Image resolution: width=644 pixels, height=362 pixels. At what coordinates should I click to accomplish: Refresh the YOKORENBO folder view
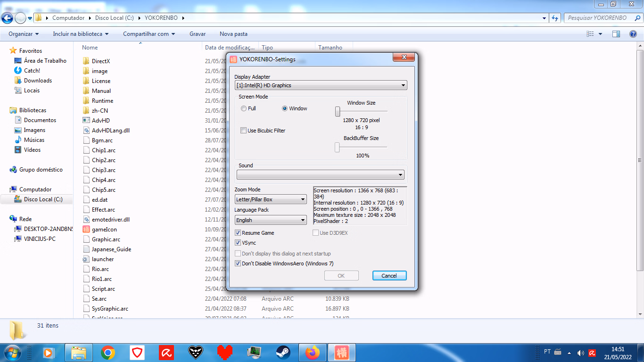coord(555,18)
